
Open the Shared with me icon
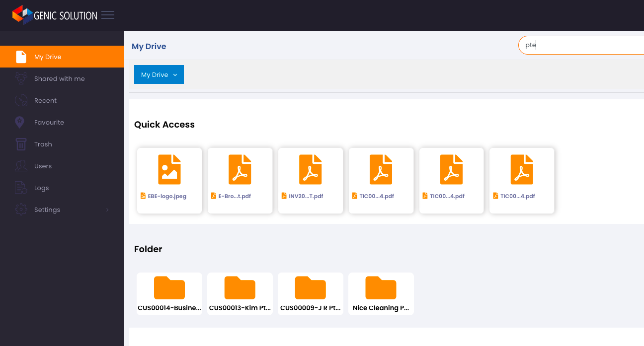pyautogui.click(x=21, y=78)
